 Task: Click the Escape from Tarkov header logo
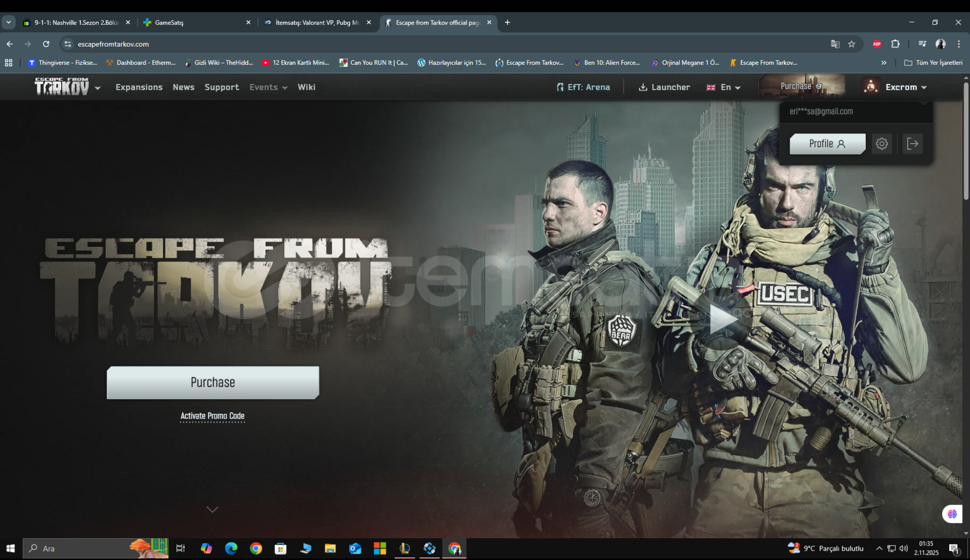(62, 87)
